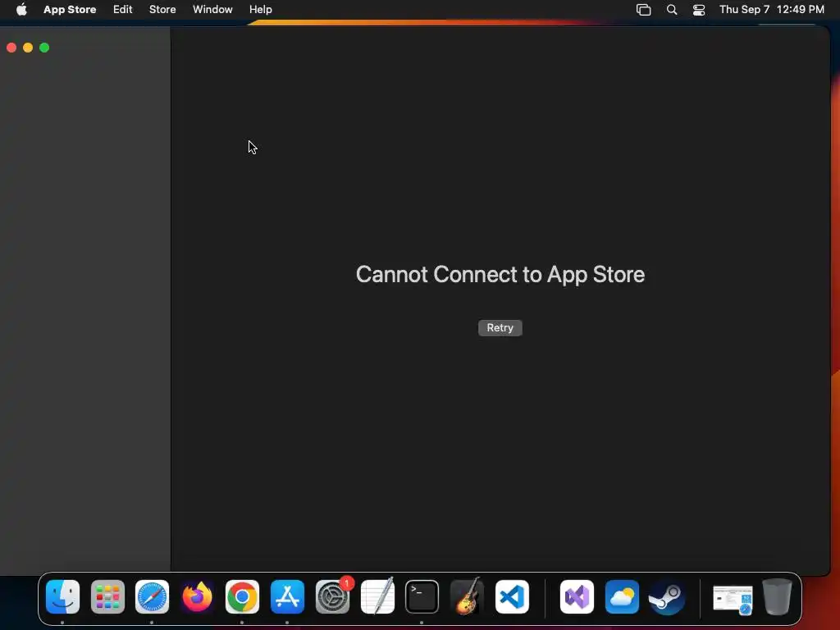The width and height of the screenshot is (840, 630).
Task: Open Spotlight search in menu bar
Action: (672, 10)
